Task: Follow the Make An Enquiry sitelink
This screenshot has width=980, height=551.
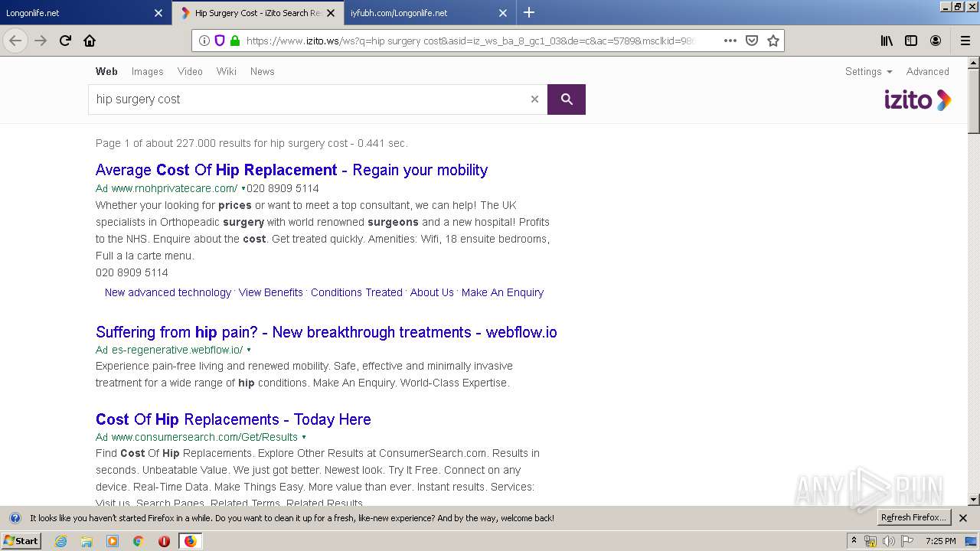Action: click(502, 292)
